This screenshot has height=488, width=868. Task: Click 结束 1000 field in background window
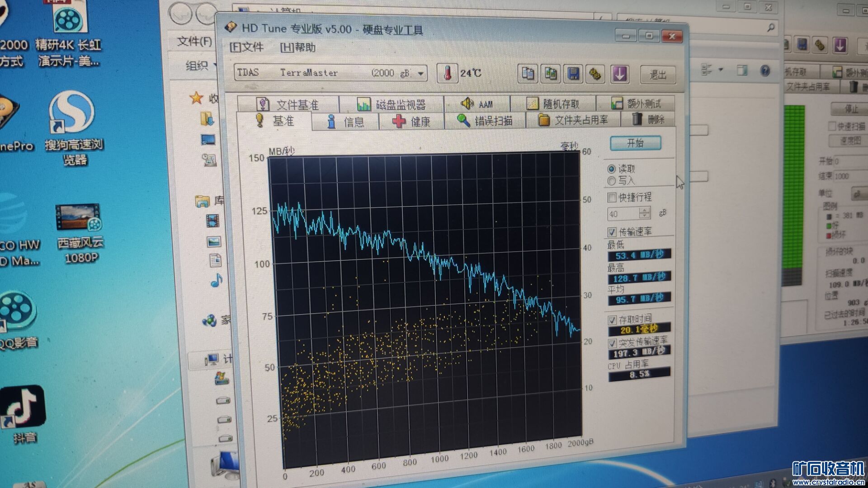[850, 176]
